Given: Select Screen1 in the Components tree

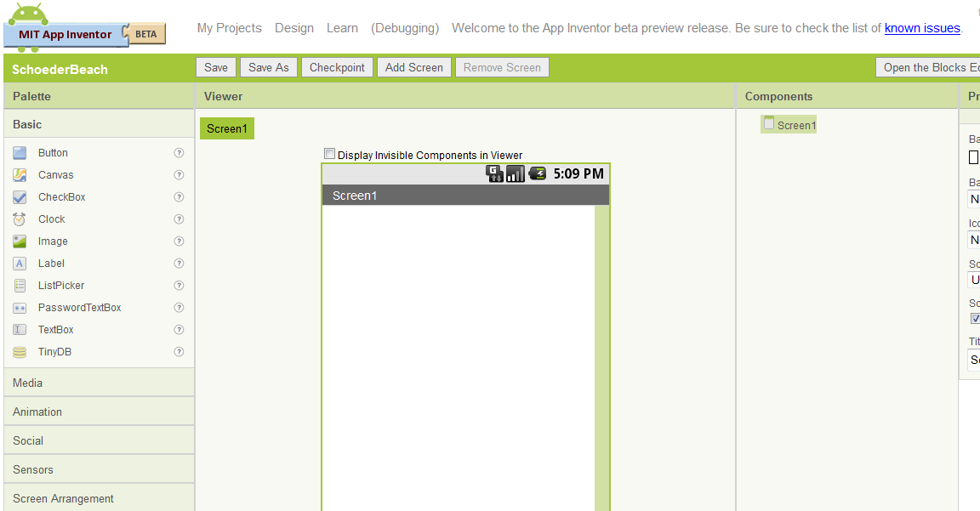Looking at the screenshot, I should (x=795, y=126).
